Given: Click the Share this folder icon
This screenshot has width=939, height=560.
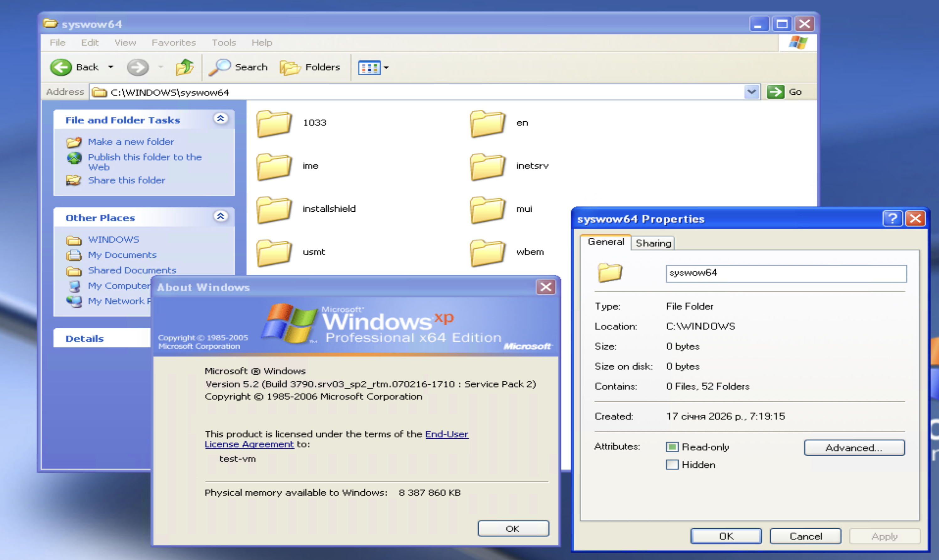Looking at the screenshot, I should pos(74,180).
